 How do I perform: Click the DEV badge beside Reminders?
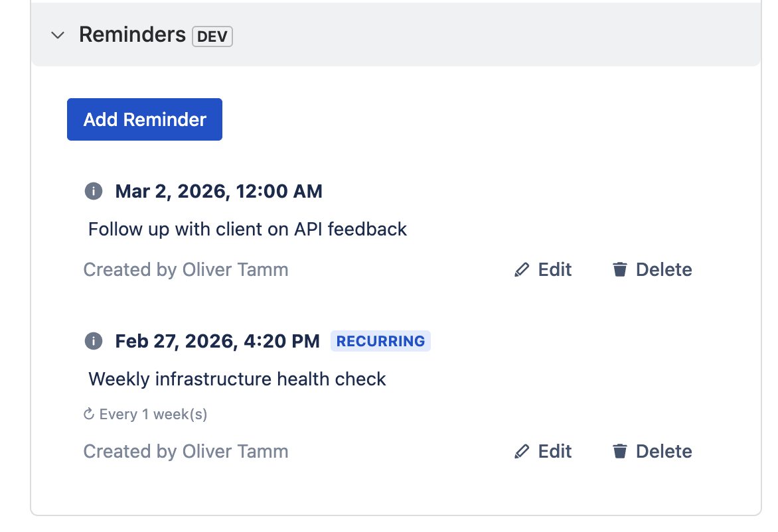(212, 36)
